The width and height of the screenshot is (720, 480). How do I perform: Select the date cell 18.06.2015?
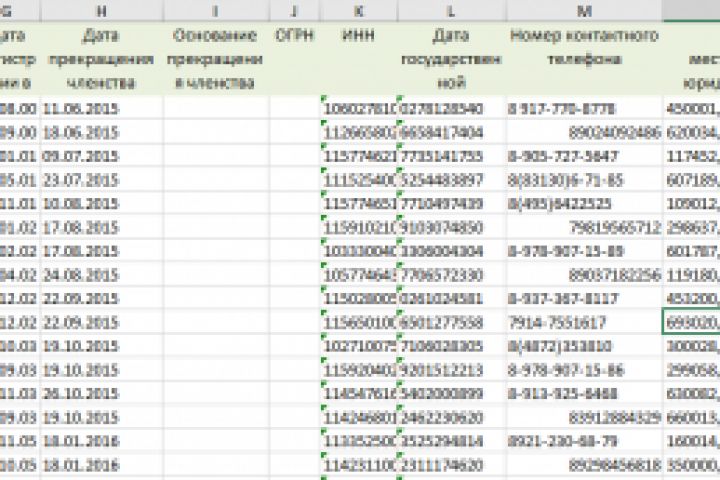[101, 133]
